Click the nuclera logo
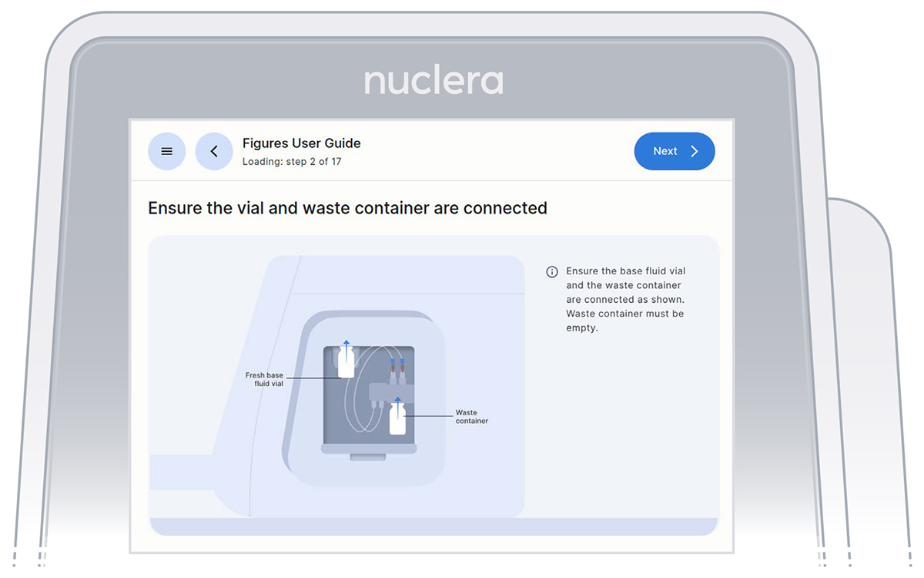 point(434,82)
